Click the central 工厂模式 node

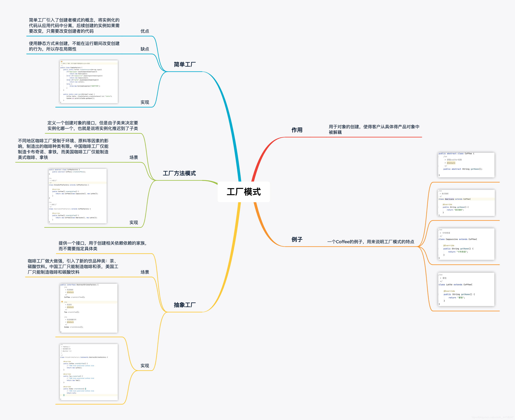pyautogui.click(x=244, y=192)
